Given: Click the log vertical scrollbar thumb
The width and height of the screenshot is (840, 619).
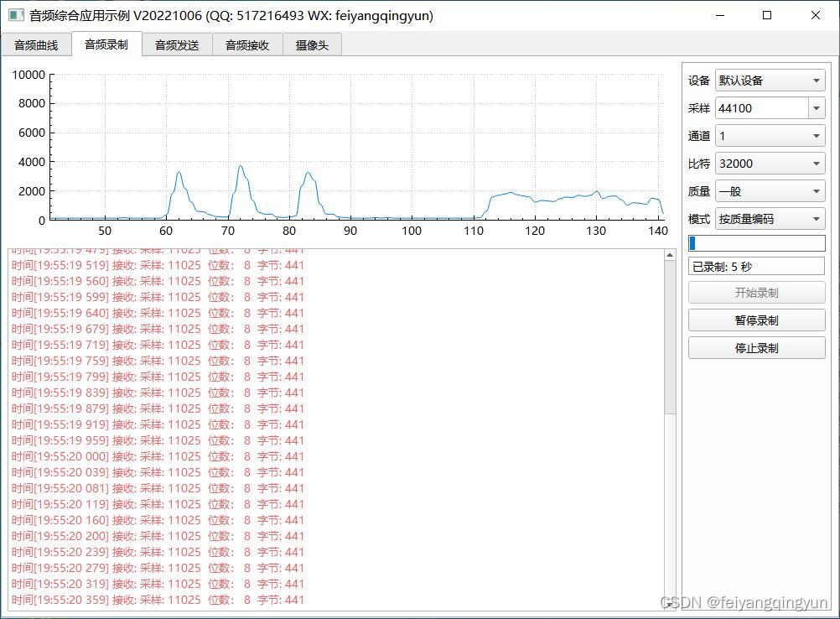Looking at the screenshot, I should (x=670, y=338).
